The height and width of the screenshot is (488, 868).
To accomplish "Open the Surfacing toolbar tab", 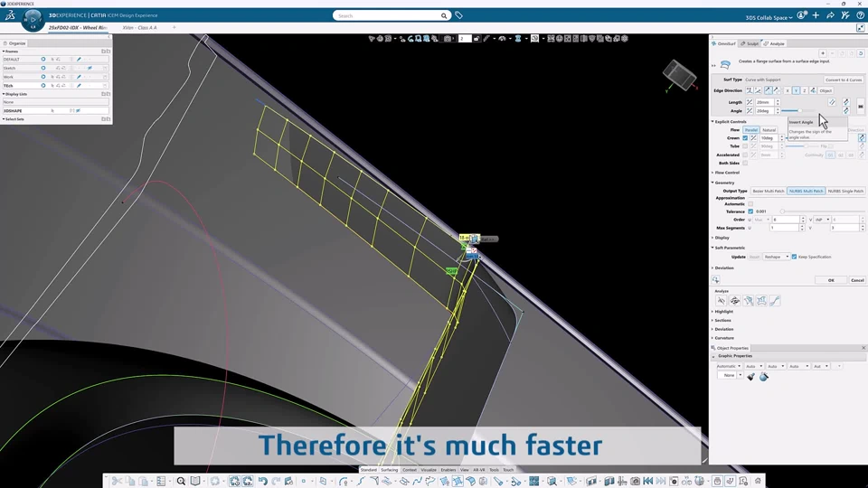I will pyautogui.click(x=389, y=470).
